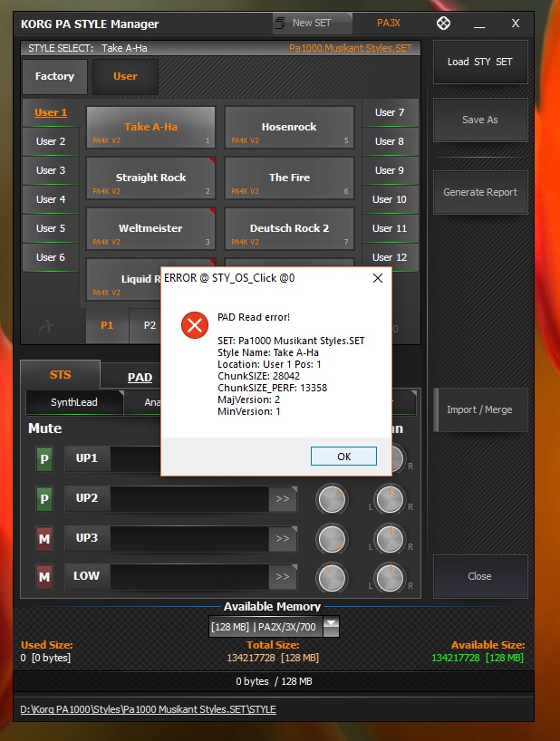Toggle the green P mute button for UP2
Screen dimensions: 560x741
[44, 498]
